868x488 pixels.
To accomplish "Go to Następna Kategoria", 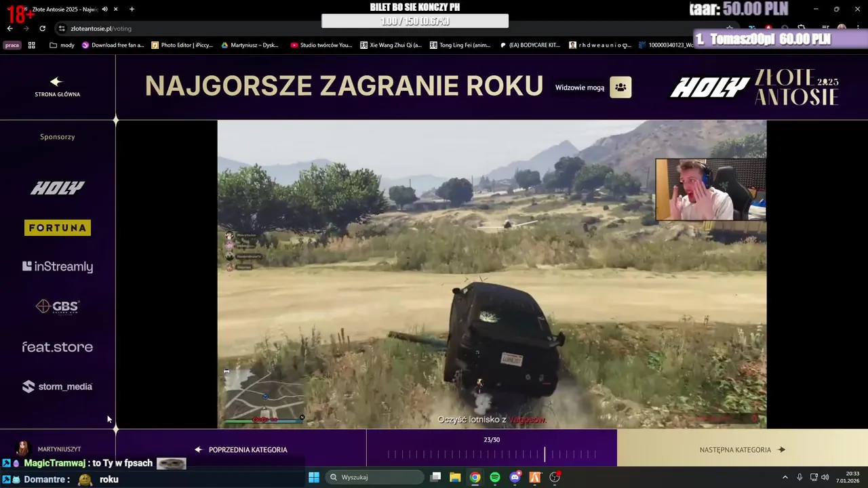I will tap(743, 449).
